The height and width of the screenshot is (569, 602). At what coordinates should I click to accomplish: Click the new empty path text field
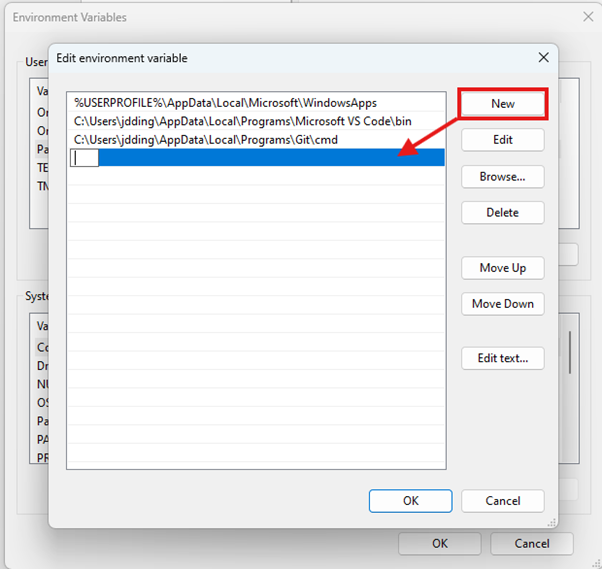(x=85, y=157)
